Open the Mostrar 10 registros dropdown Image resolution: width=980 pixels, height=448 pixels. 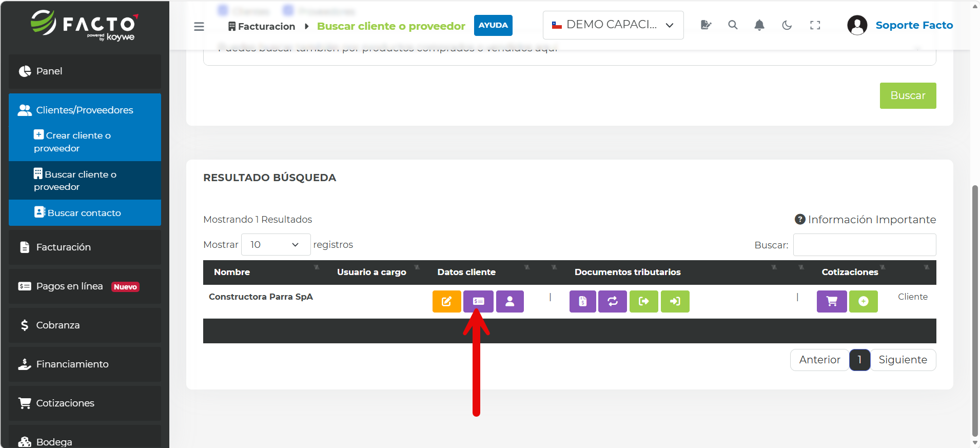pyautogui.click(x=276, y=244)
